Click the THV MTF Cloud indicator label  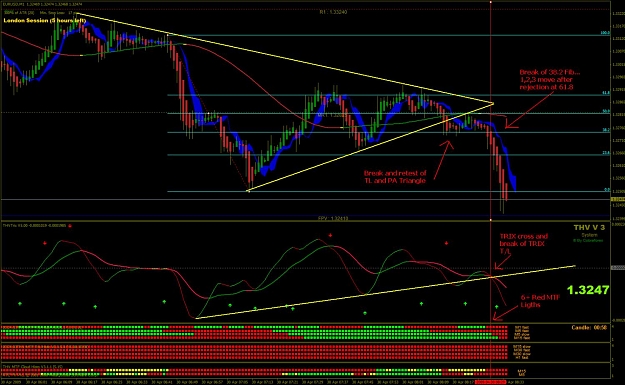click(x=32, y=366)
